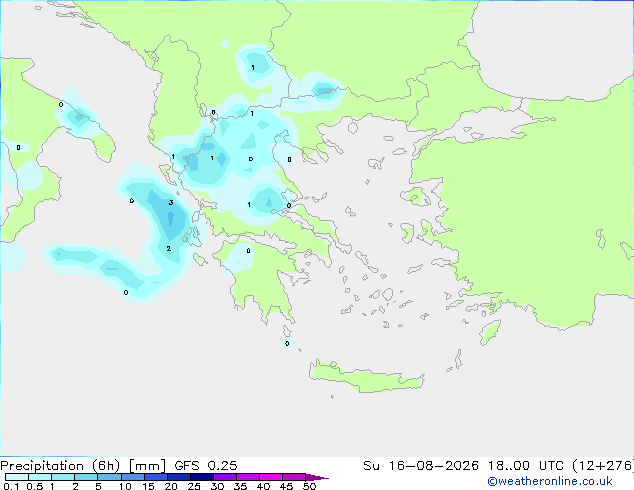The height and width of the screenshot is (490, 634).
Task: Click the '20' legend scale label
Action: [x=171, y=486]
